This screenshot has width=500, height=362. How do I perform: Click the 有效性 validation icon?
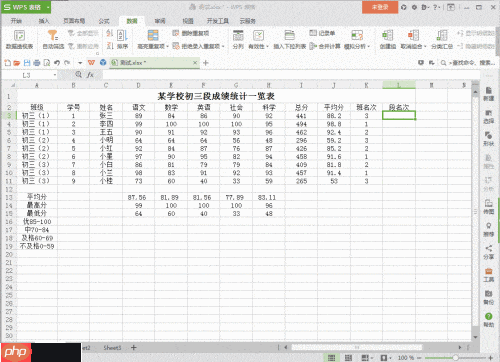(258, 35)
